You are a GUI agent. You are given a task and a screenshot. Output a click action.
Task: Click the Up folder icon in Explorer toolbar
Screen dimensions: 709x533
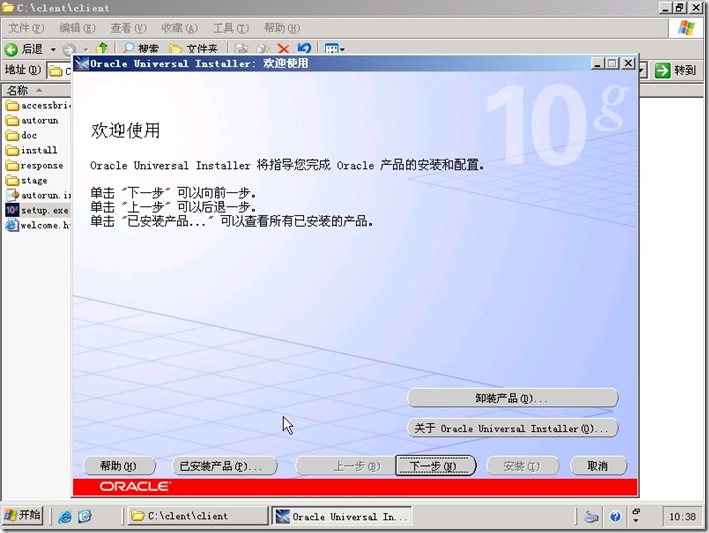(102, 48)
